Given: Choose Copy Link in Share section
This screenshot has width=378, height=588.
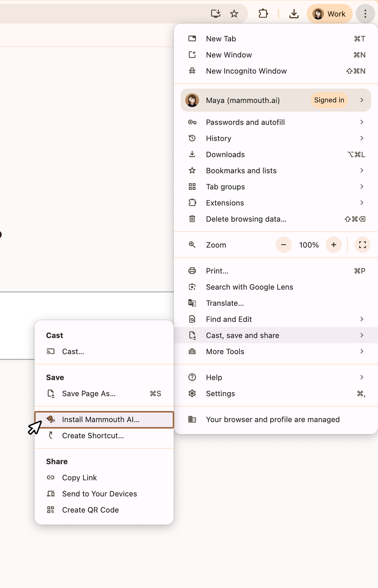Looking at the screenshot, I should (104, 477).
